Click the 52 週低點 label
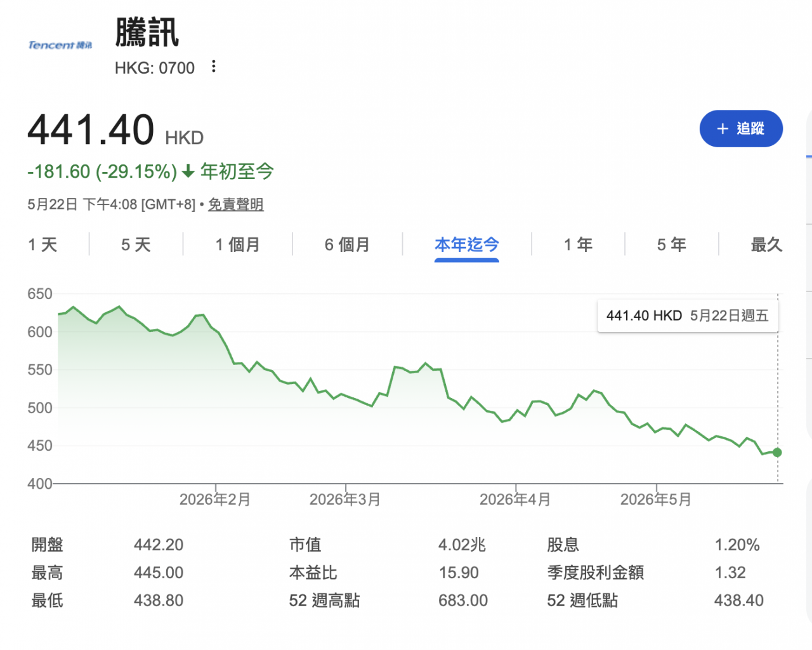 click(582, 601)
